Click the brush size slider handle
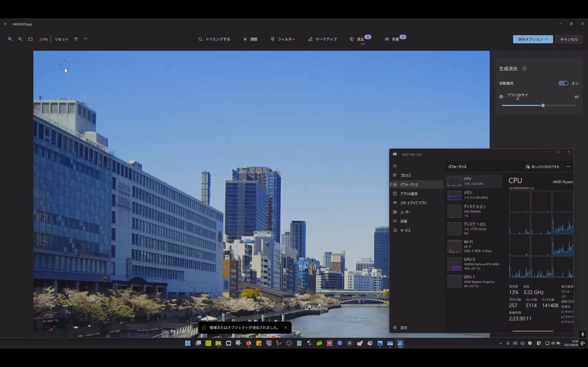 [543, 106]
